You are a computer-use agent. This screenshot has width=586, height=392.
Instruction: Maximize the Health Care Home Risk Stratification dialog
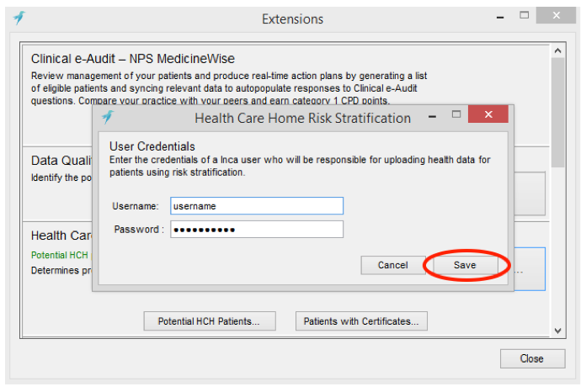click(456, 114)
